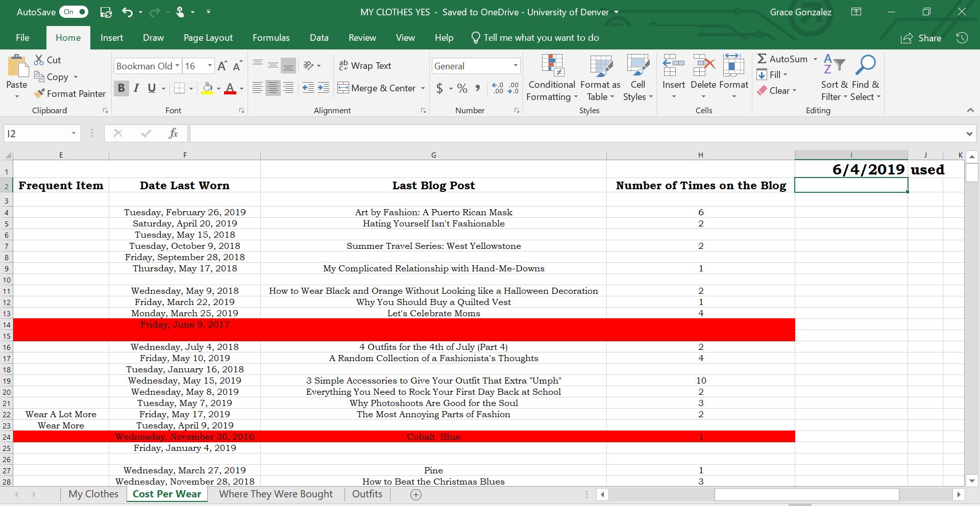Apply bold formatting from the Font group
Viewport: 980px width, 506px height.
(x=121, y=88)
